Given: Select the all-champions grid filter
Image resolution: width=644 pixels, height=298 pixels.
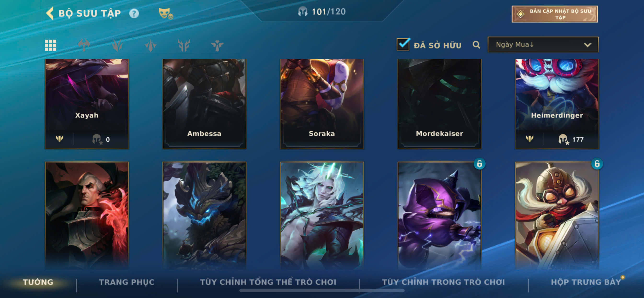Looking at the screenshot, I should tap(51, 45).
